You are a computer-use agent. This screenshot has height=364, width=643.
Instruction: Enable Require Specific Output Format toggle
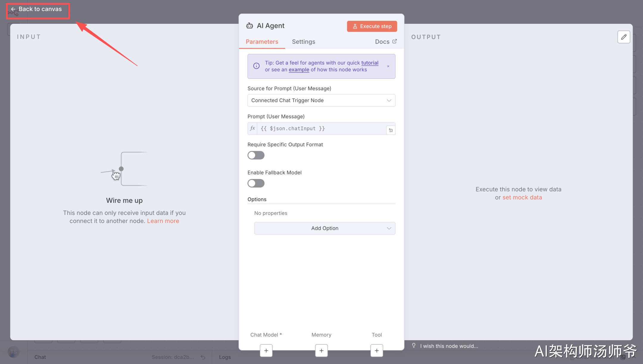coord(256,155)
